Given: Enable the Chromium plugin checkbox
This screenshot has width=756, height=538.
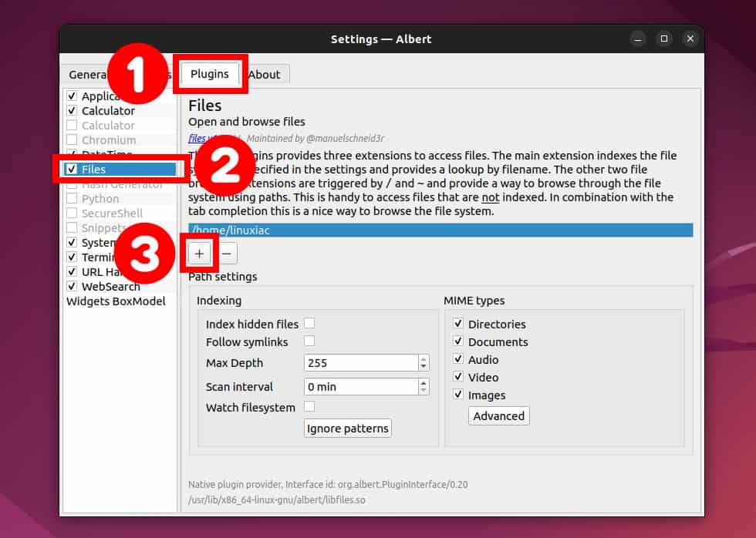Looking at the screenshot, I should (72, 140).
